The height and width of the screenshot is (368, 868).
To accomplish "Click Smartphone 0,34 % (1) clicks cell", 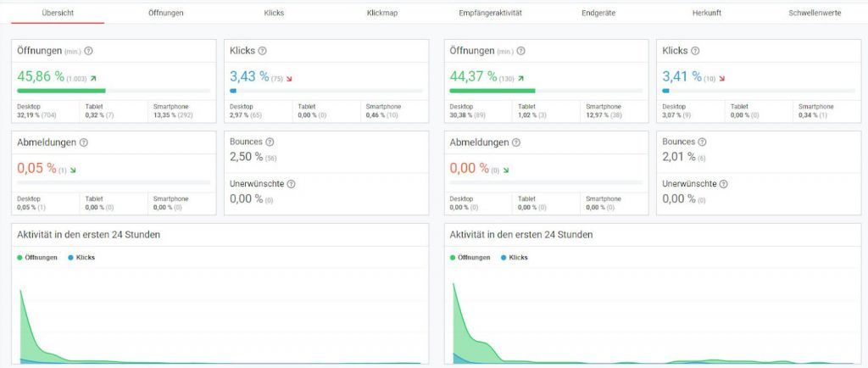I will [827, 111].
